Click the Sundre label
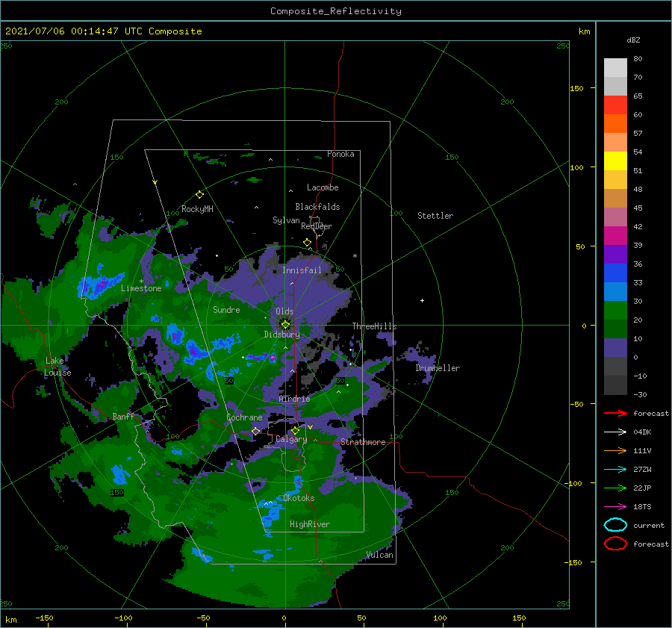Viewport: 672px width, 628px height. 226,309
